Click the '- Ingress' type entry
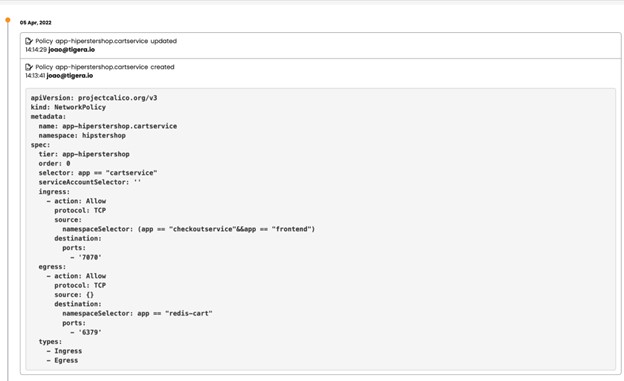The image size is (624, 381). (64, 351)
